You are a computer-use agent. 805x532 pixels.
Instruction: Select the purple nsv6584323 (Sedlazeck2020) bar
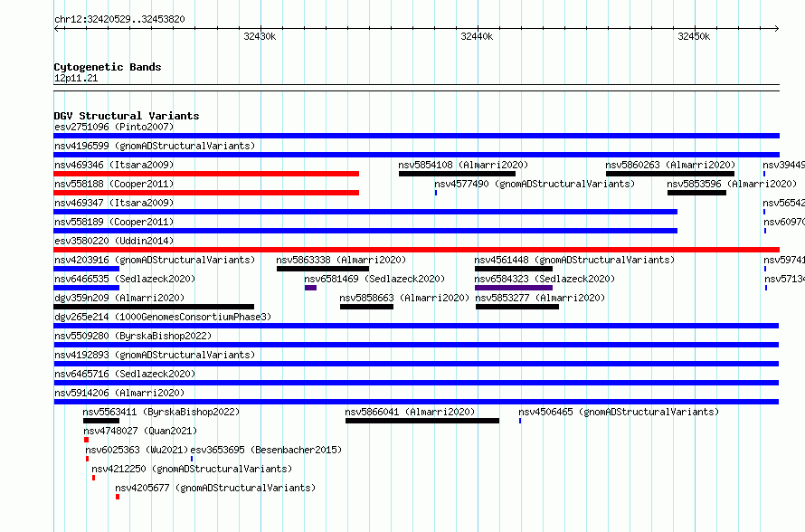514,288
